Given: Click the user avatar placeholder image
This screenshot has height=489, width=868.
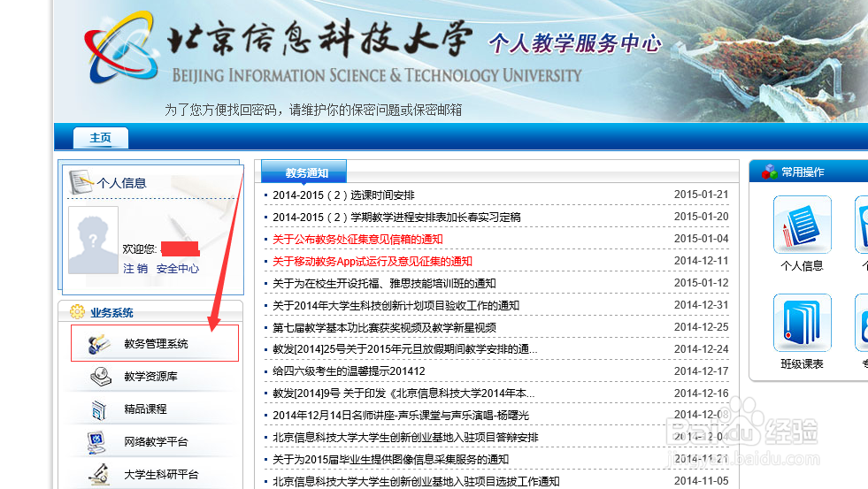Looking at the screenshot, I should (93, 240).
